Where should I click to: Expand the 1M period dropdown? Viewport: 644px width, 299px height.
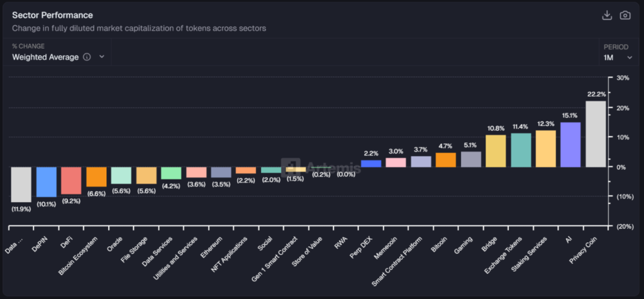pyautogui.click(x=618, y=57)
